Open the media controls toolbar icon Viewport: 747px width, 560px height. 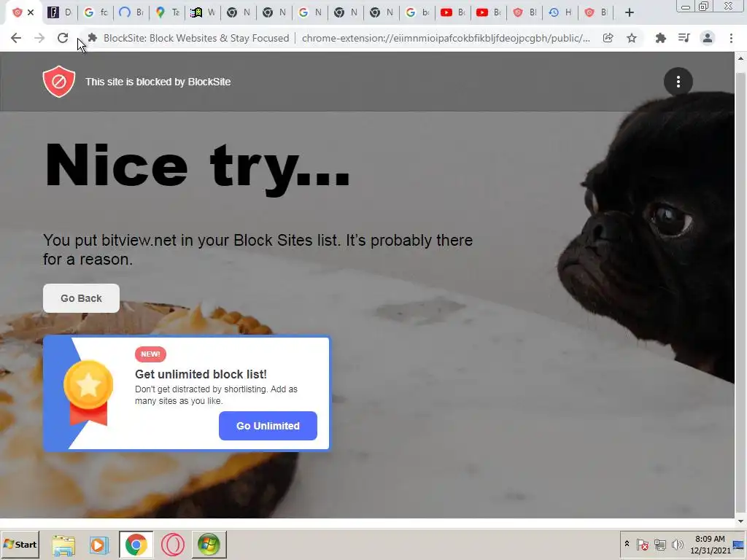684,38
